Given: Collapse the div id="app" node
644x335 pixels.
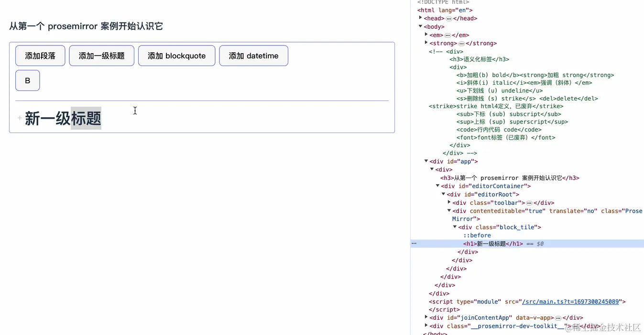Looking at the screenshot, I should coord(426,161).
